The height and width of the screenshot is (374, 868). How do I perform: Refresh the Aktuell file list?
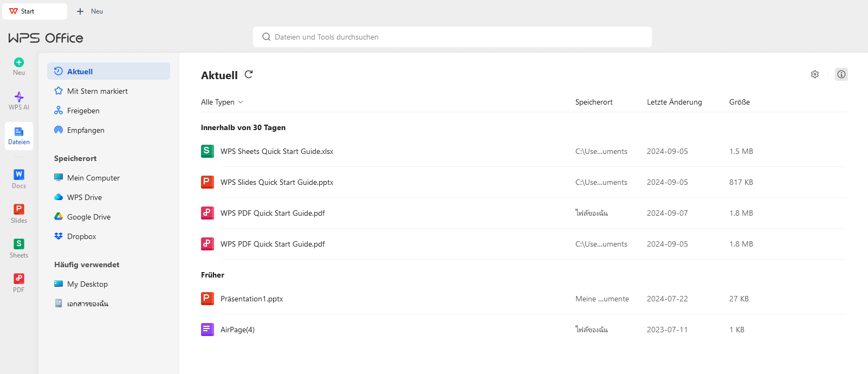tap(249, 75)
